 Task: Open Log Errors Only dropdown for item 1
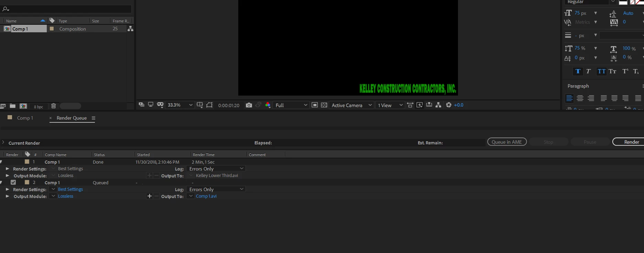(x=216, y=169)
